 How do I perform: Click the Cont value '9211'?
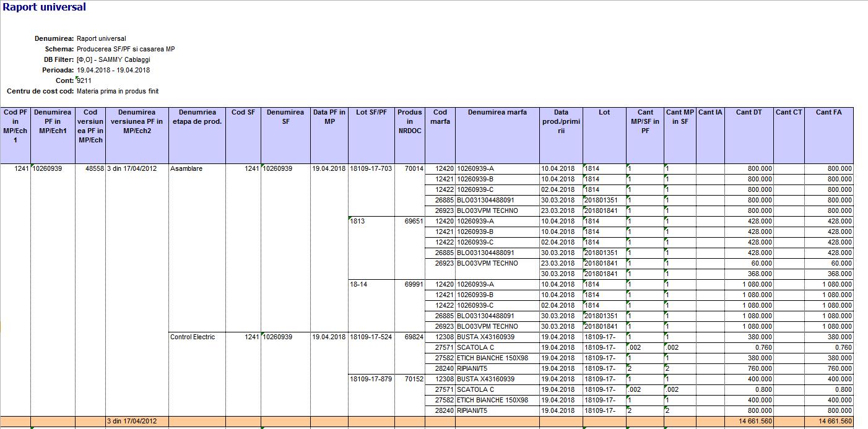[x=84, y=80]
